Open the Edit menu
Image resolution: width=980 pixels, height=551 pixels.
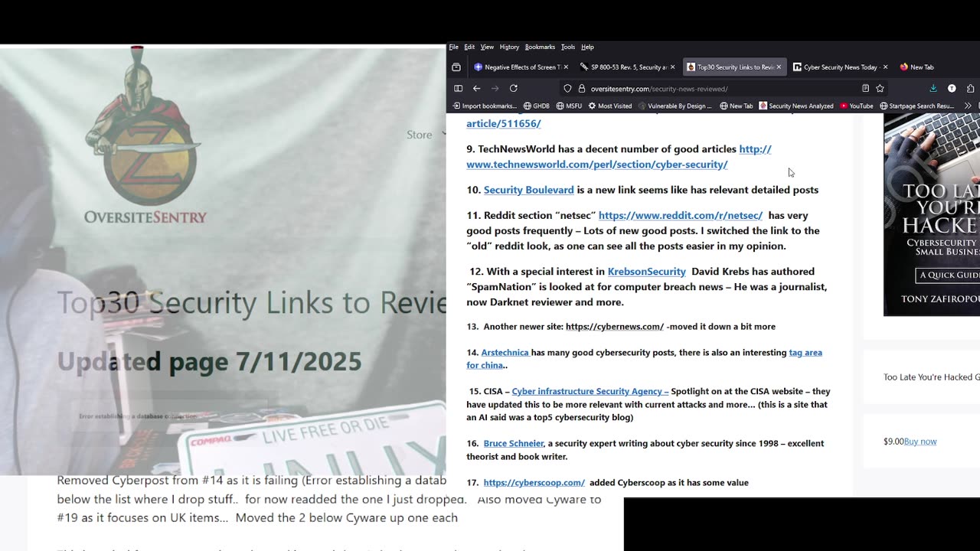pos(469,47)
